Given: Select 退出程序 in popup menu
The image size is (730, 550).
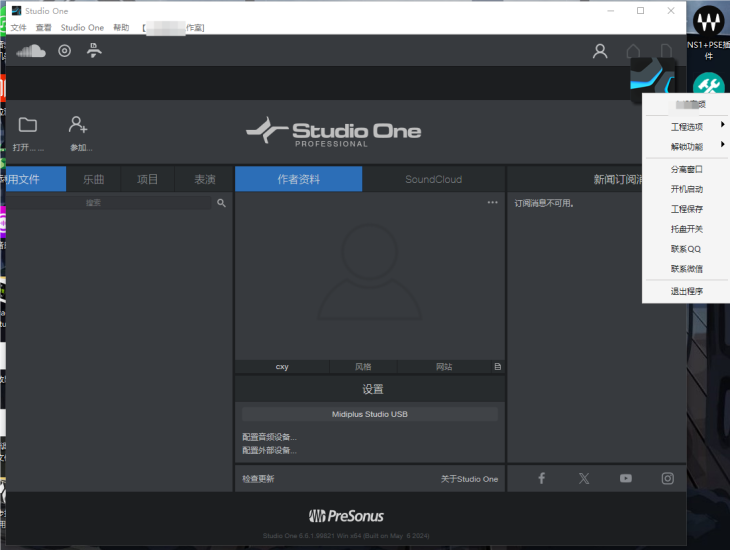Looking at the screenshot, I should [x=687, y=291].
